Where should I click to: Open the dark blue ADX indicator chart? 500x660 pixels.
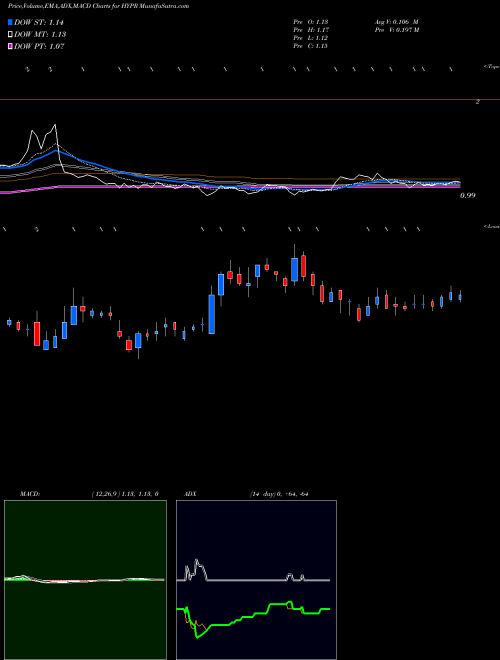(x=256, y=580)
